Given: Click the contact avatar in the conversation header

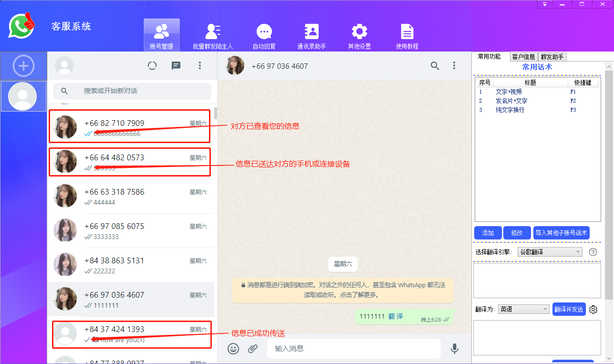Looking at the screenshot, I should tap(235, 66).
